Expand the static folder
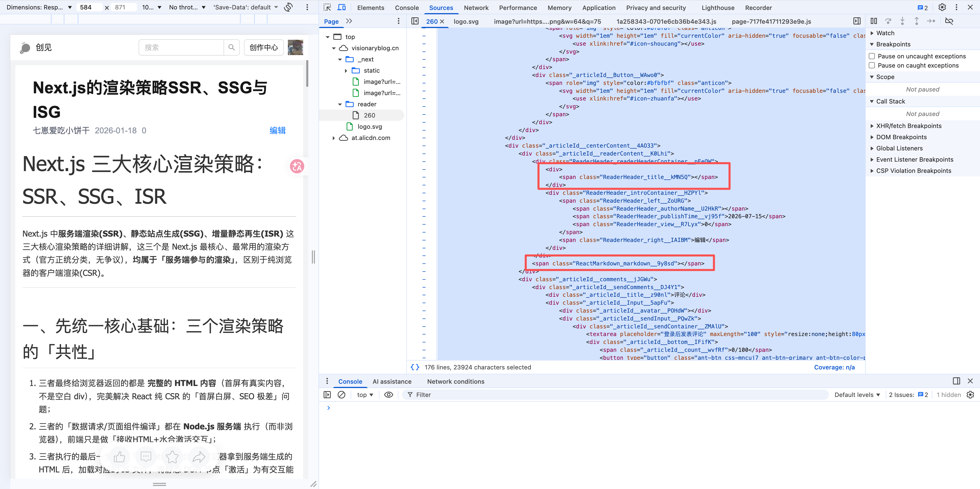 click(346, 71)
